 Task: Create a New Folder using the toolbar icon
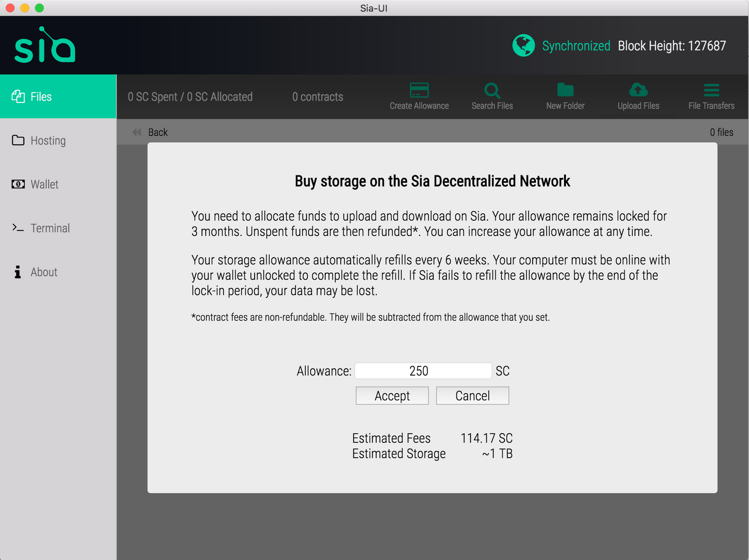pos(565,95)
